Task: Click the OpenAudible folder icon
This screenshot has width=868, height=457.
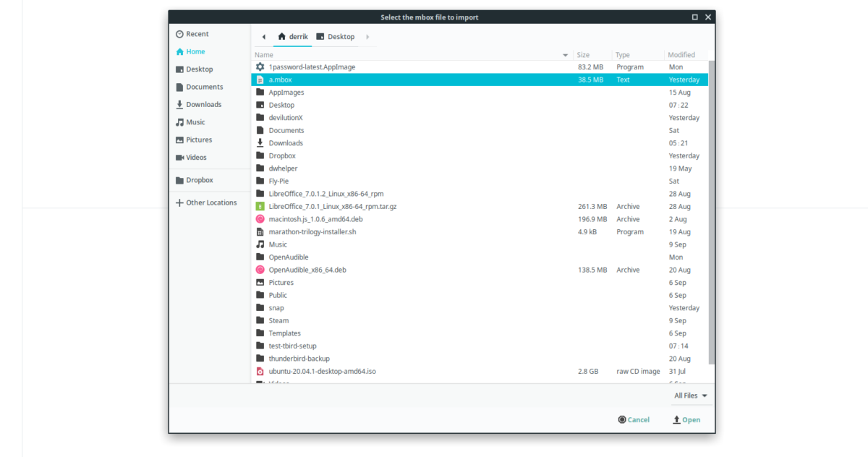Action: click(x=260, y=257)
